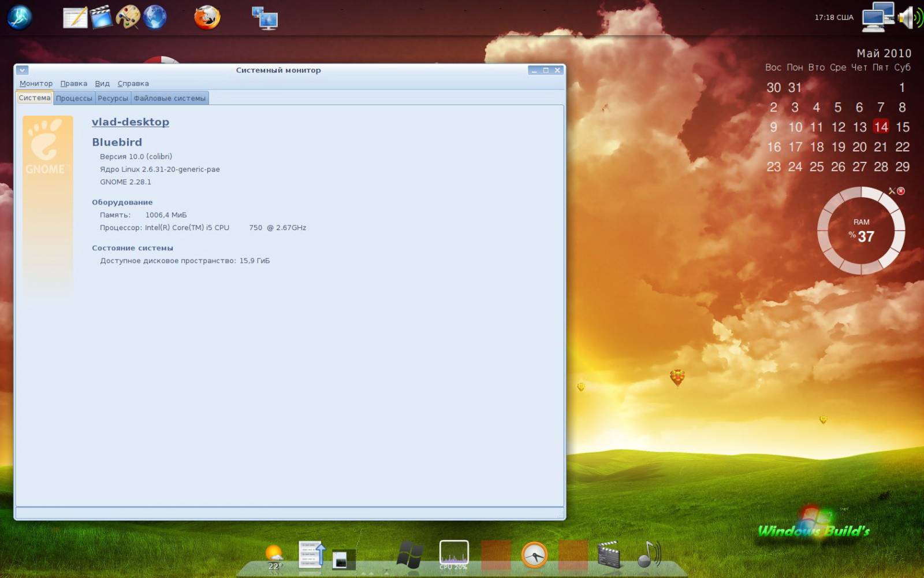Maximize the System Monitor window

(x=546, y=71)
